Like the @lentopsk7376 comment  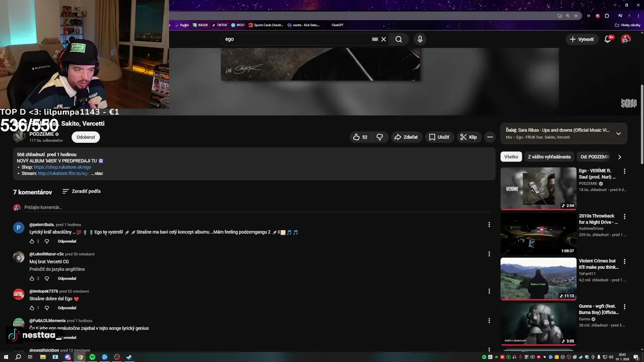[x=32, y=308]
